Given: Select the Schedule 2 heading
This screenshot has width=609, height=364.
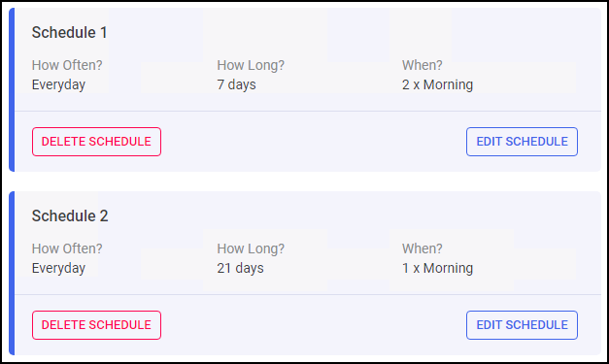Looking at the screenshot, I should click(70, 215).
